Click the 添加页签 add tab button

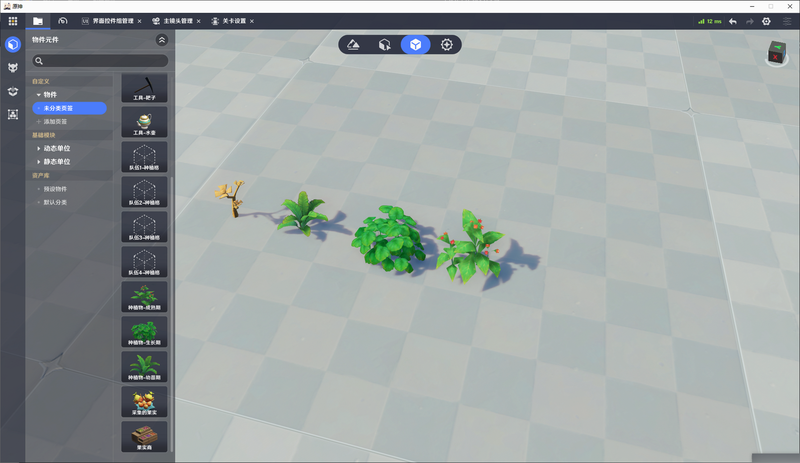(x=52, y=121)
